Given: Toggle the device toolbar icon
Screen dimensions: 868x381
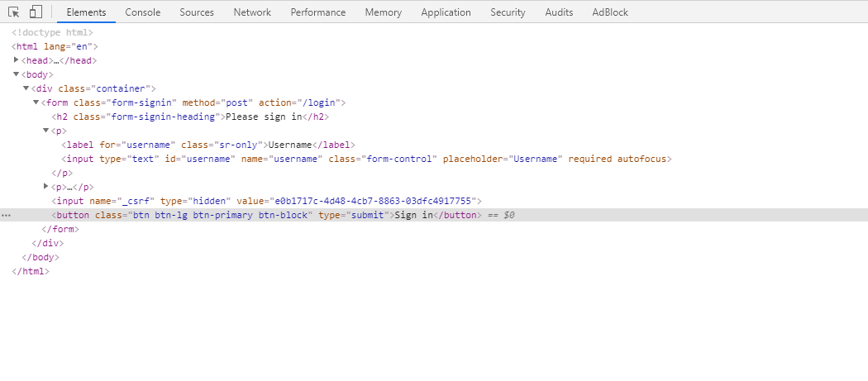Looking at the screenshot, I should click(36, 12).
